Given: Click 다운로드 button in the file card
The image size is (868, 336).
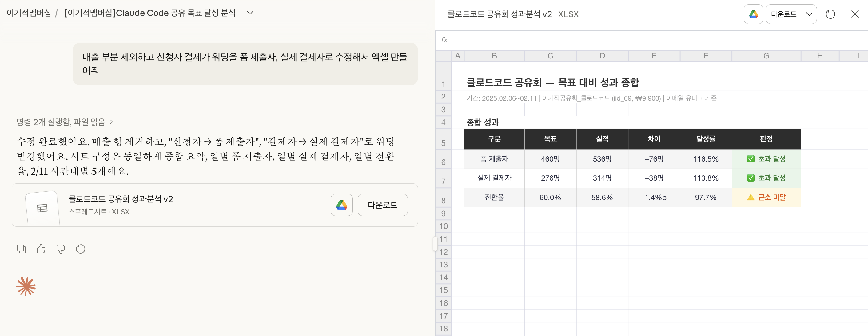Looking at the screenshot, I should click(382, 205).
